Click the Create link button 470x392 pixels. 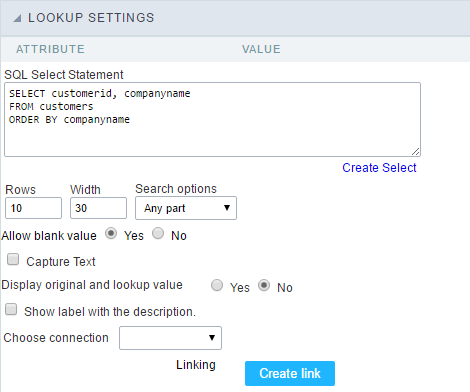(x=290, y=373)
